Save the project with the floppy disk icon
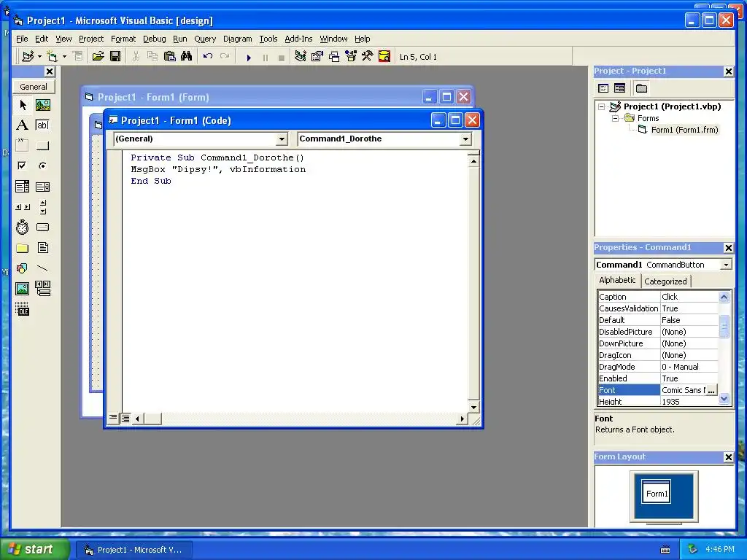Screen dimensions: 747x560 [x=115, y=57]
